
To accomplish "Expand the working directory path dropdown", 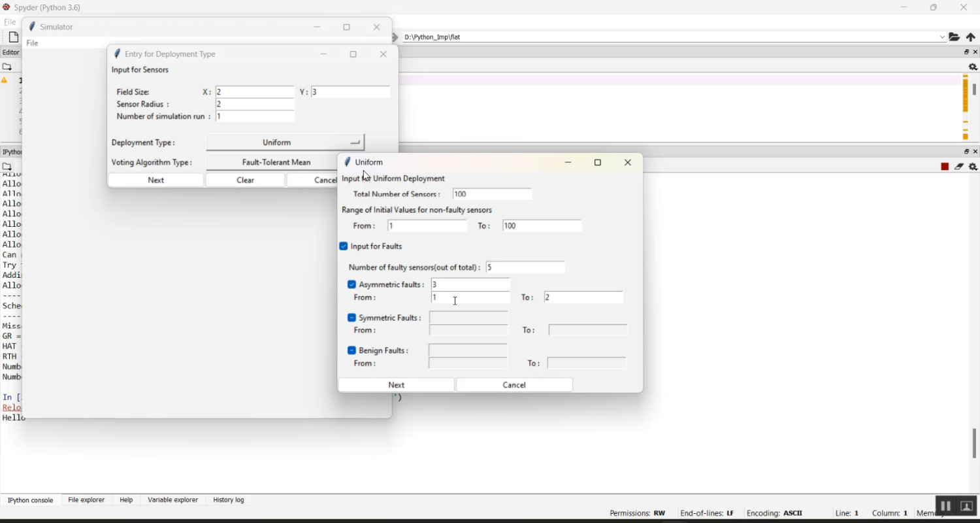I will [x=942, y=37].
